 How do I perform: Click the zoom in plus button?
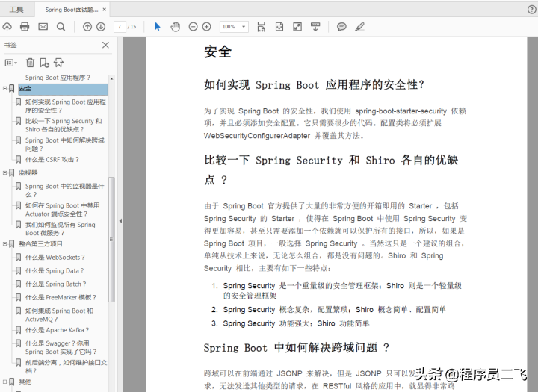pos(206,27)
